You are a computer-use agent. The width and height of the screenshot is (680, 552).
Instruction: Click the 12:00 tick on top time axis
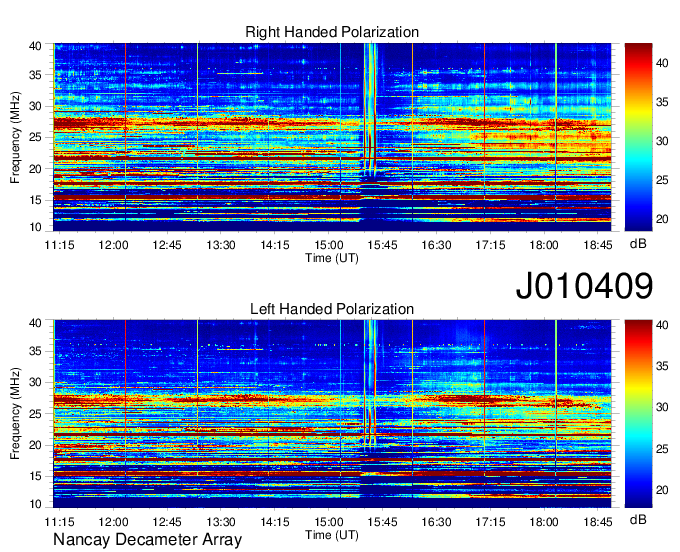[113, 245]
